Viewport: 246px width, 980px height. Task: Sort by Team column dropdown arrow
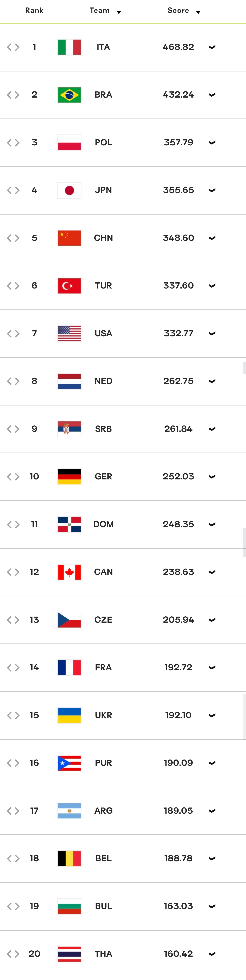point(119,12)
